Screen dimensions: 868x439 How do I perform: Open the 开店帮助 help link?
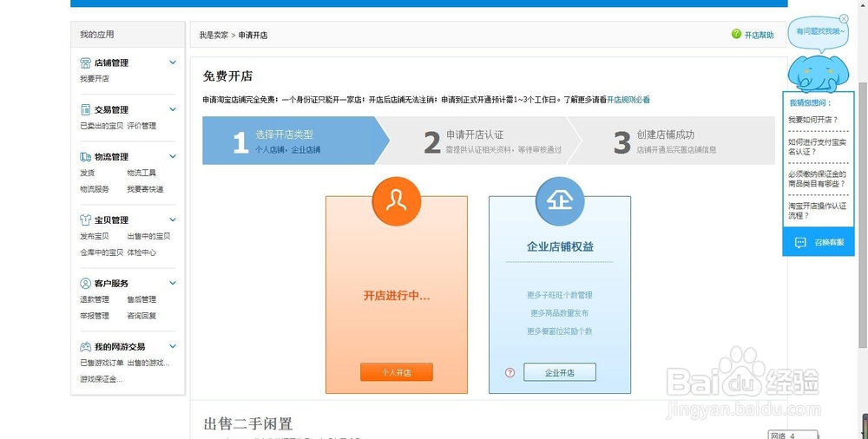[759, 35]
